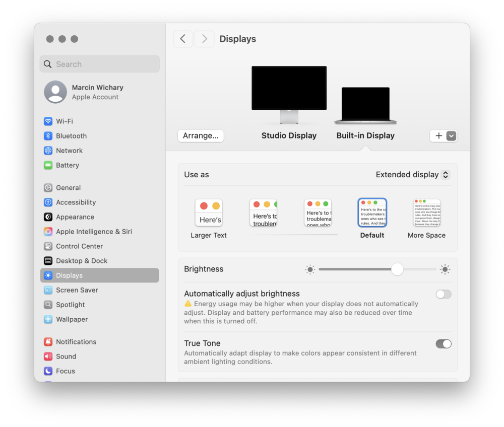Click the General gear icon

[x=48, y=187]
